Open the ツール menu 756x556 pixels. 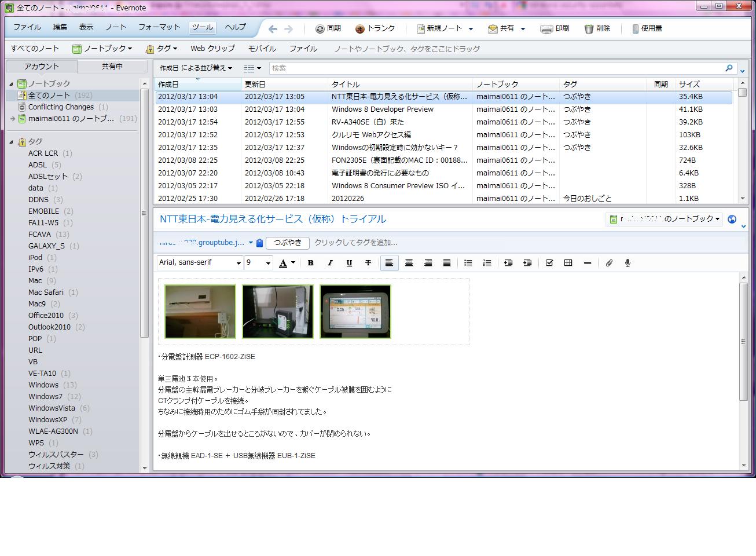[203, 27]
